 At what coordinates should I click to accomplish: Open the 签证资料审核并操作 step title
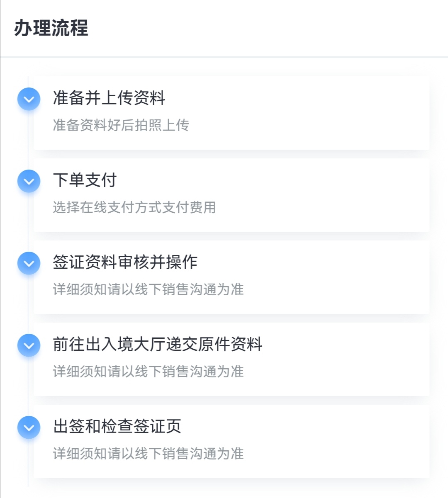(x=125, y=262)
